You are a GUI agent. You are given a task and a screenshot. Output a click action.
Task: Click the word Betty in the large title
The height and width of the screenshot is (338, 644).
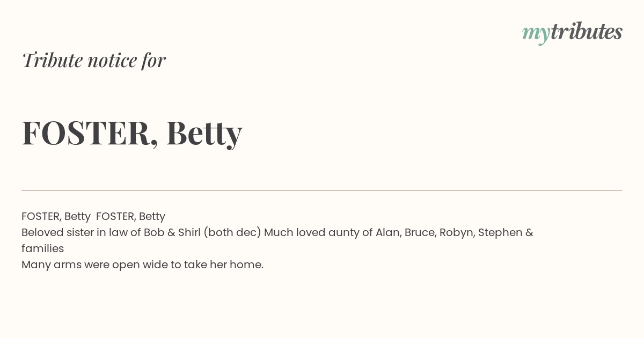(x=204, y=134)
